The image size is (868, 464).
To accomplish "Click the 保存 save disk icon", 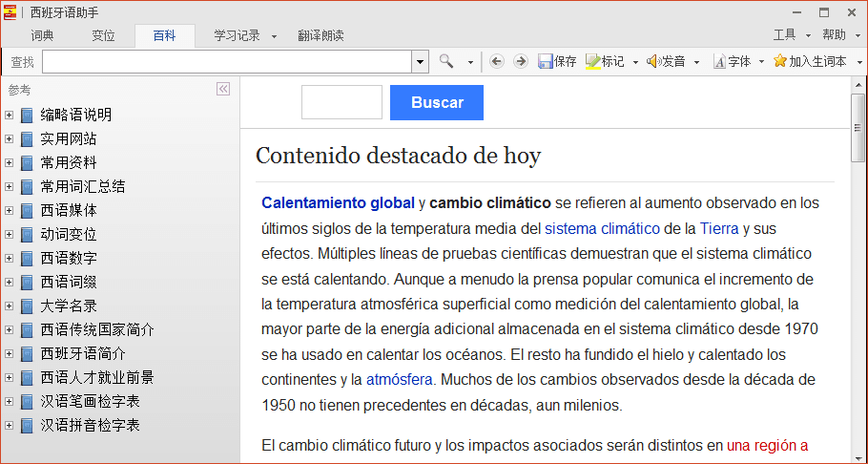I will coord(546,61).
